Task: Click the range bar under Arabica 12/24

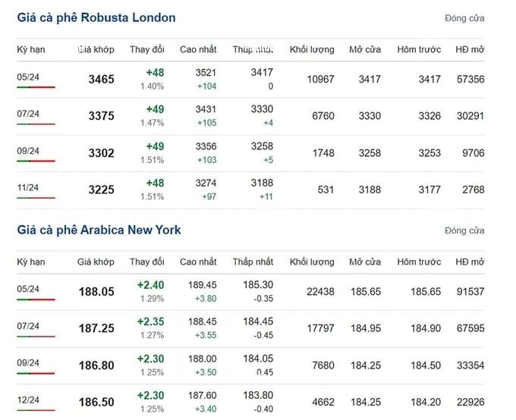Action: tap(36, 410)
